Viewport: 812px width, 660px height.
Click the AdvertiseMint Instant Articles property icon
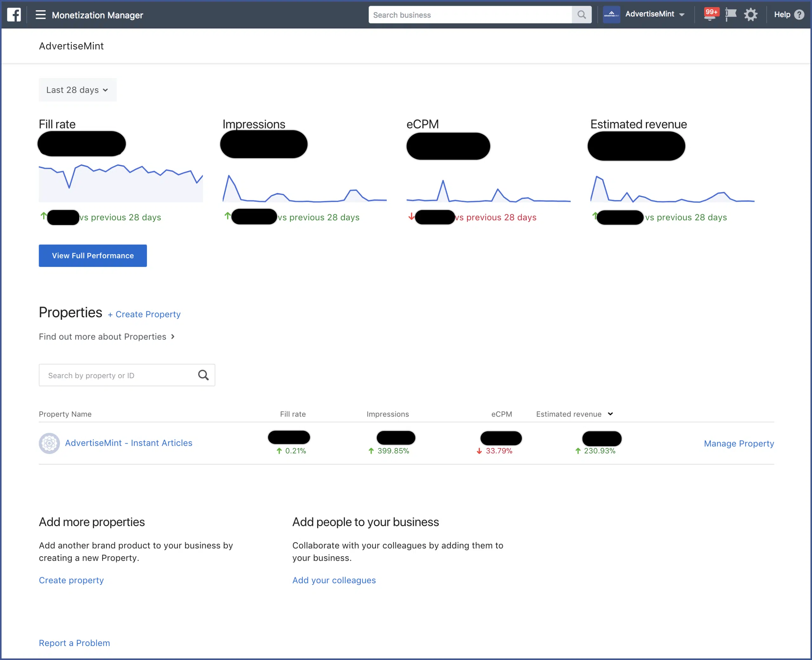49,443
